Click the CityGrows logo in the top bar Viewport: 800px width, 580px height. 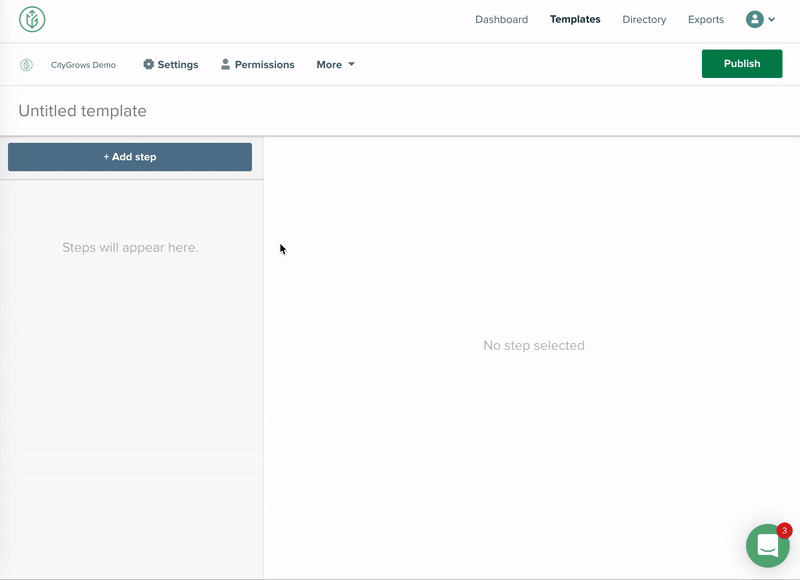tap(32, 19)
